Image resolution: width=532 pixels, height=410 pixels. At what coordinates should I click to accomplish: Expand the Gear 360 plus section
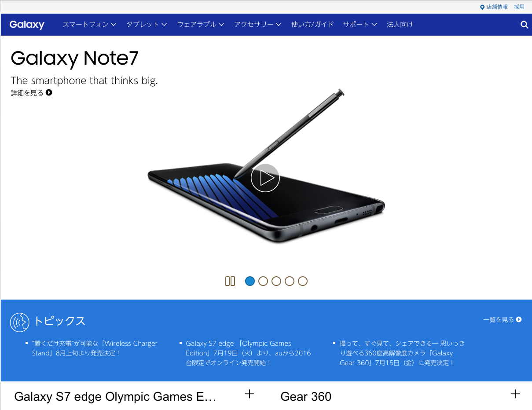click(516, 394)
